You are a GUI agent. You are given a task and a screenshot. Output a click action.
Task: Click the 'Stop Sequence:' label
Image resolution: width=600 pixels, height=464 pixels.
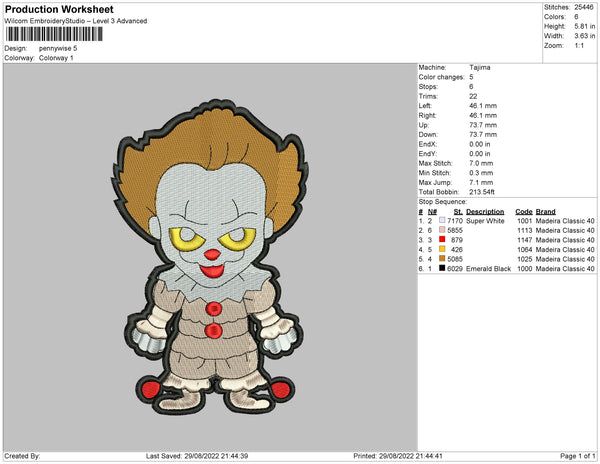point(442,202)
